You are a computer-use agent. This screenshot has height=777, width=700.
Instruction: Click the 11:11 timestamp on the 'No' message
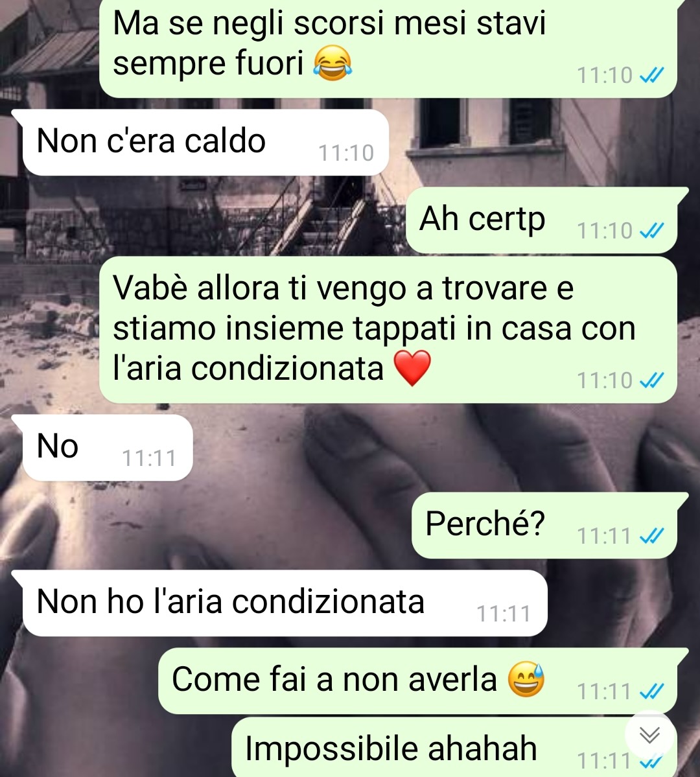tap(149, 458)
